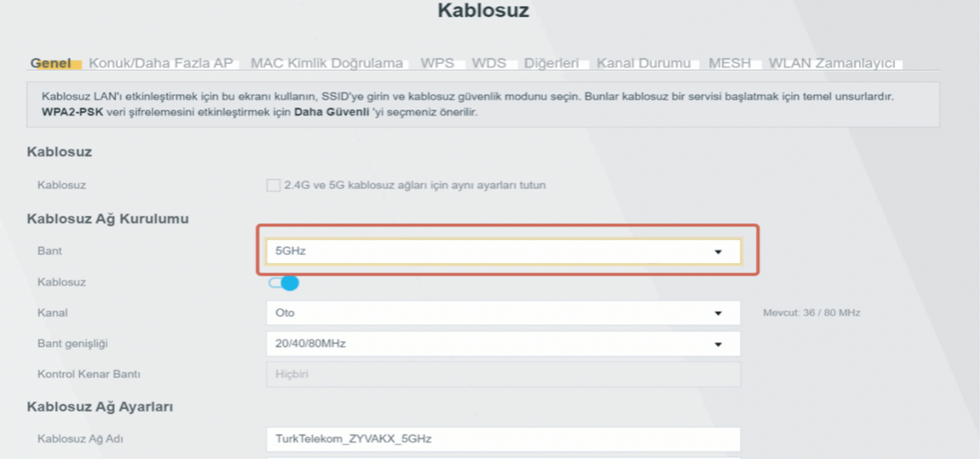This screenshot has height=459, width=980.
Task: Click the Mevcut: 36 / 80 MHz text
Action: 811,313
